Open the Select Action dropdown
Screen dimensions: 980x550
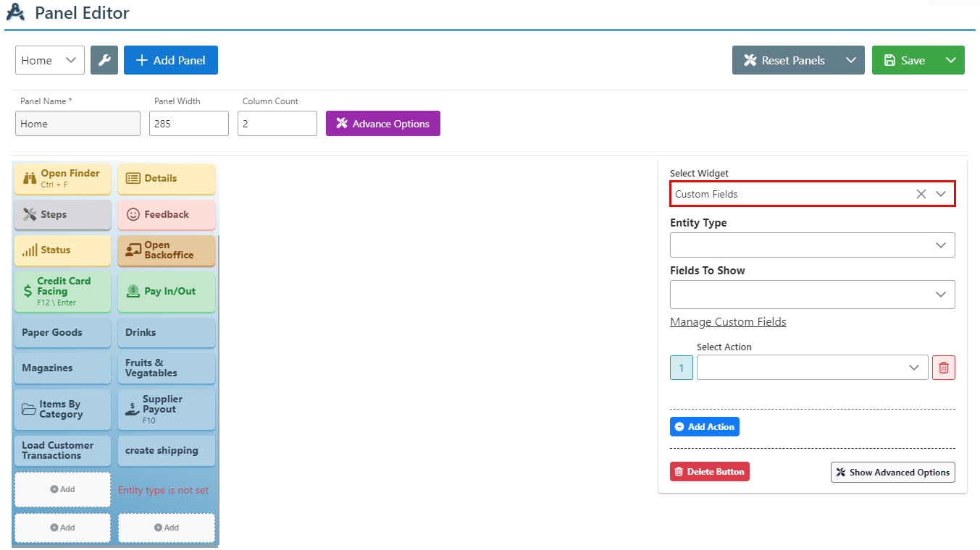[x=812, y=368]
